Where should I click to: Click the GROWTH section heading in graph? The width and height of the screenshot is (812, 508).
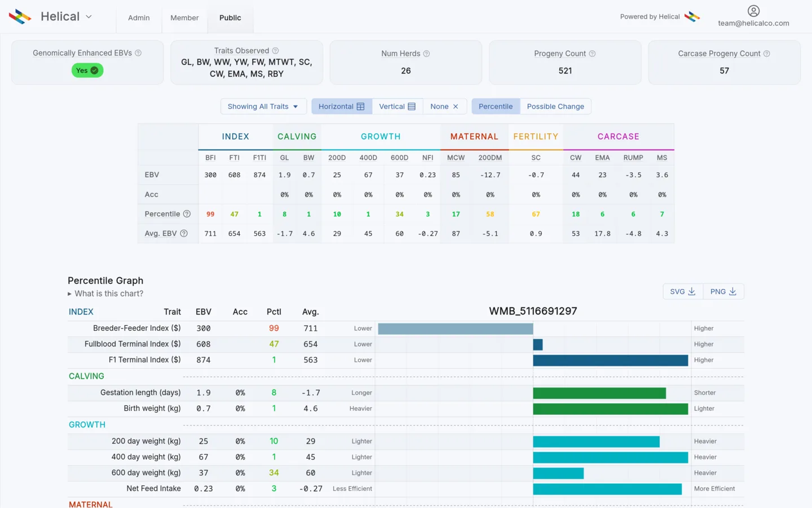87,424
